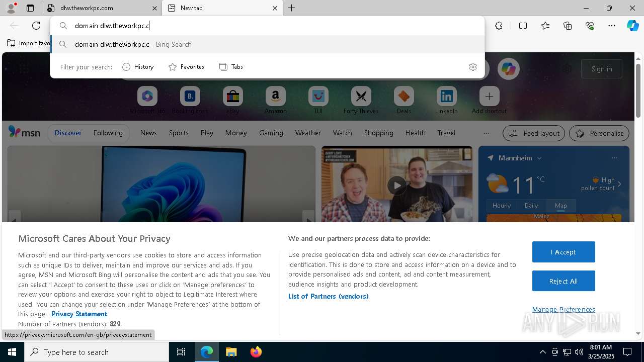Select the Discover feed tab
The height and width of the screenshot is (362, 644).
[68, 133]
